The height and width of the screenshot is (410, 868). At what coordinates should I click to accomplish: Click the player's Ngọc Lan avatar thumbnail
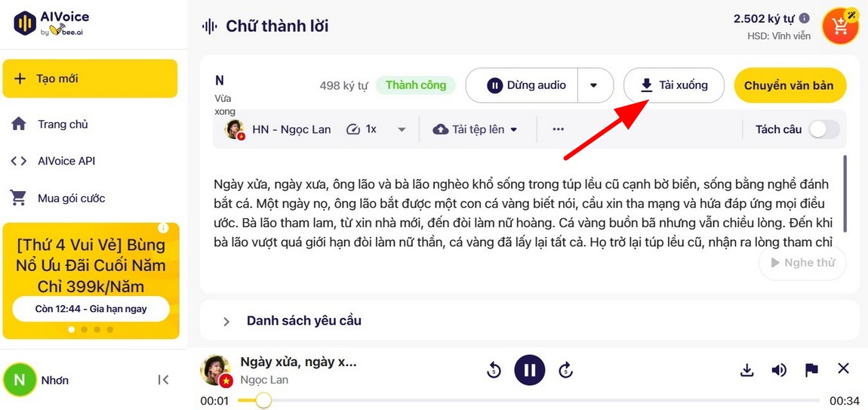(x=217, y=371)
